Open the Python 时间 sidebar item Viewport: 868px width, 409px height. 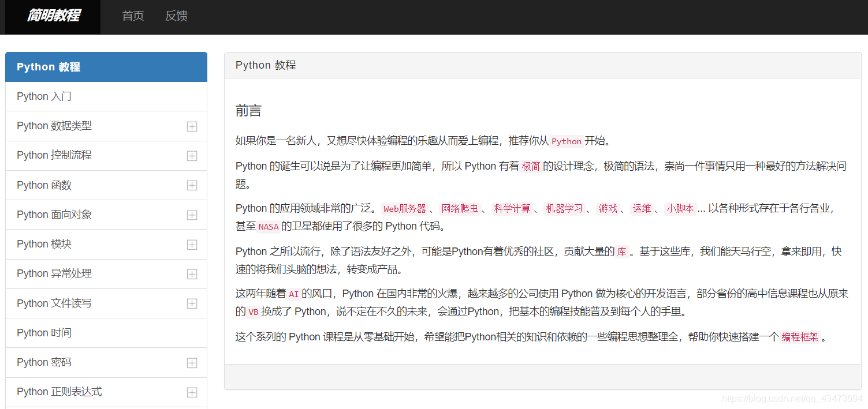tap(106, 333)
